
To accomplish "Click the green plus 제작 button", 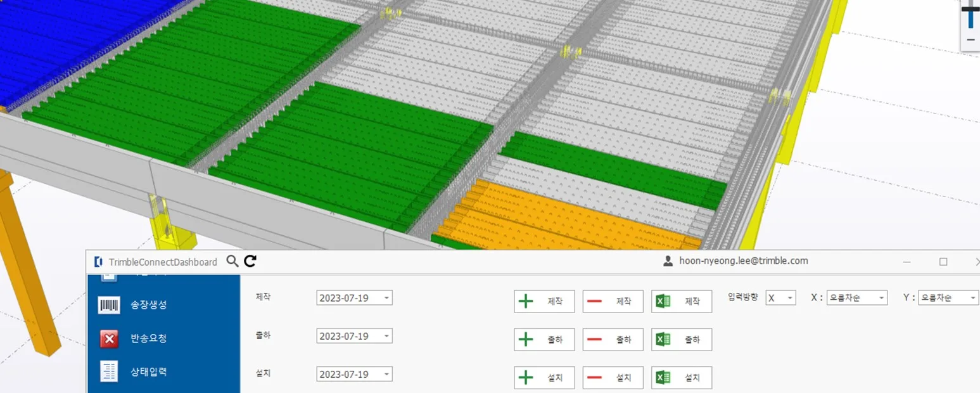I will 544,302.
